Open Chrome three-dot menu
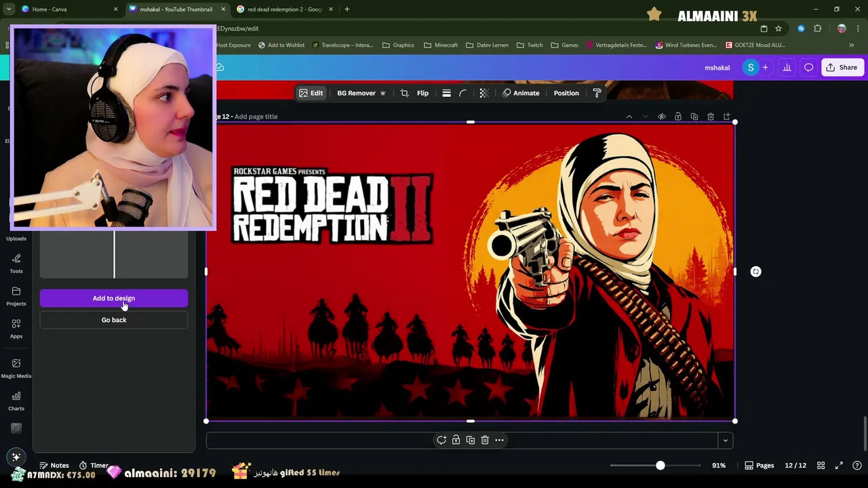Image resolution: width=868 pixels, height=488 pixels. click(x=859, y=28)
